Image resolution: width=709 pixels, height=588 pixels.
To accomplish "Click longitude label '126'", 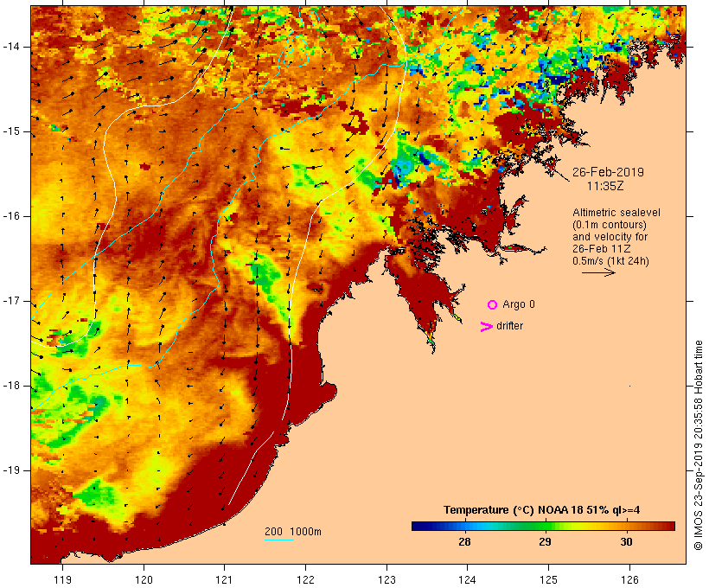I will 629,579.
